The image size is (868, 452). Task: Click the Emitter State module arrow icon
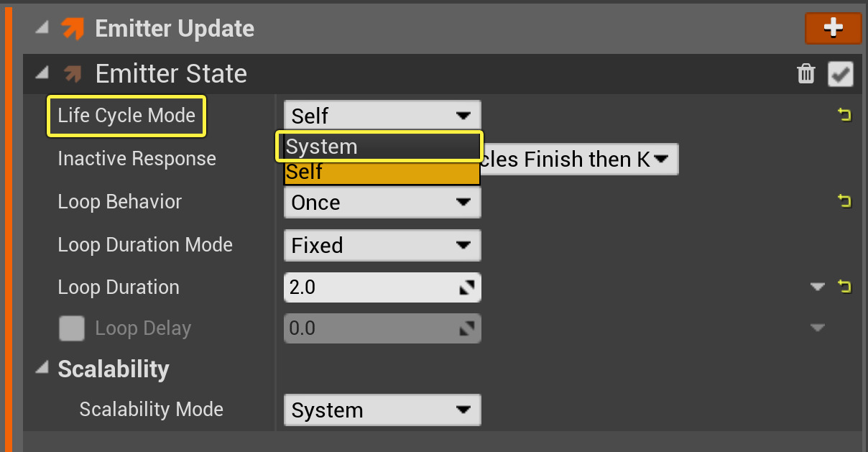(x=73, y=73)
